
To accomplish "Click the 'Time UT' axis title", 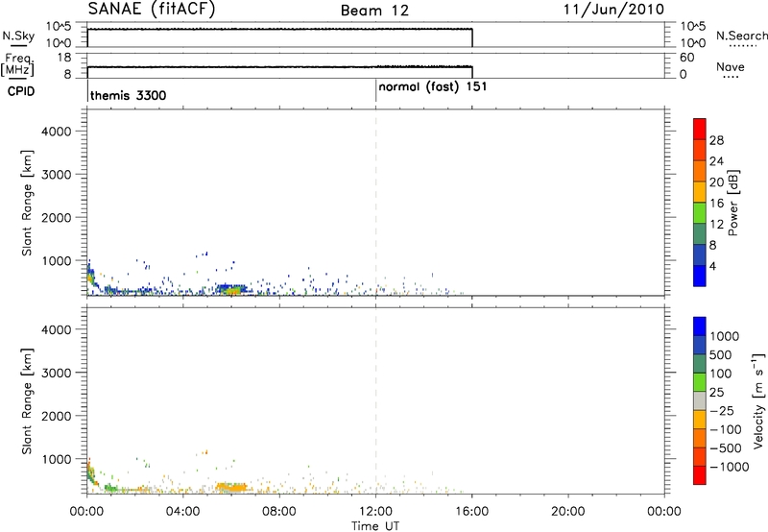I will click(x=375, y=523).
